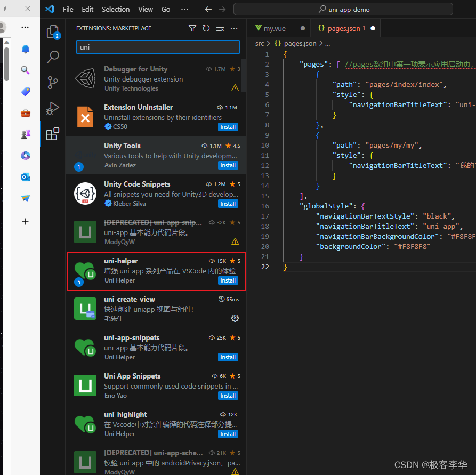Click the "backgroundColor" key in editor
Image resolution: width=476 pixels, height=475 pixels.
tap(350, 247)
